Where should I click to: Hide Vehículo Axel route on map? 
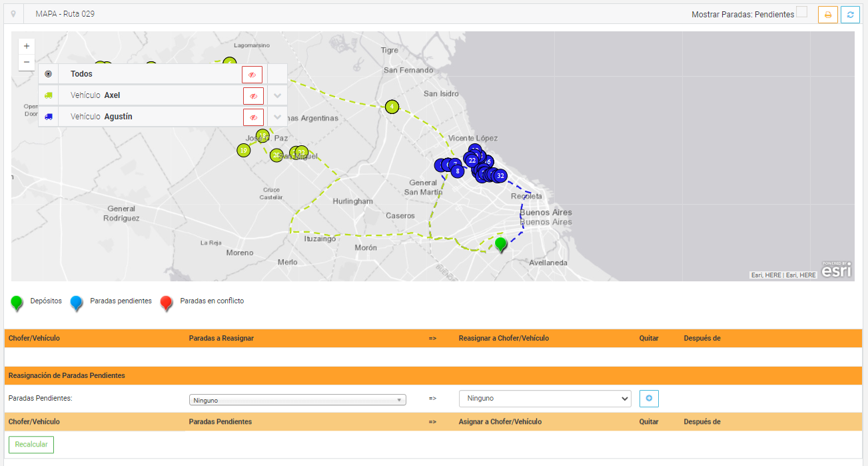click(x=253, y=96)
